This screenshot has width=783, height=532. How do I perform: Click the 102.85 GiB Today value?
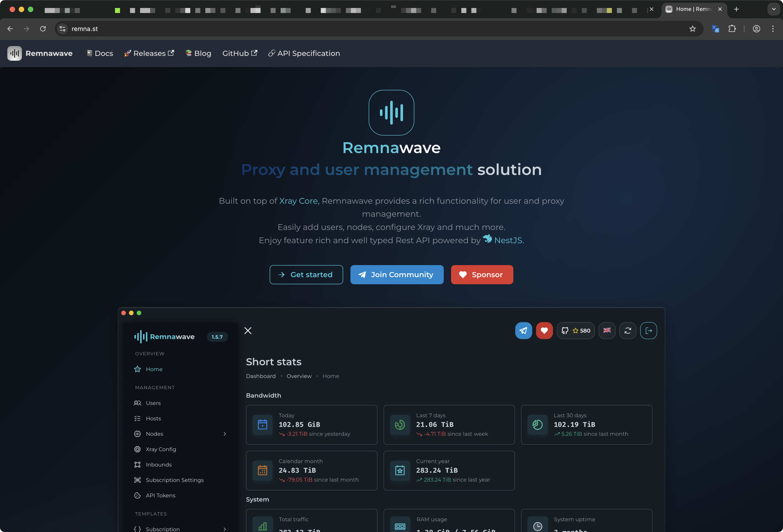coord(299,425)
